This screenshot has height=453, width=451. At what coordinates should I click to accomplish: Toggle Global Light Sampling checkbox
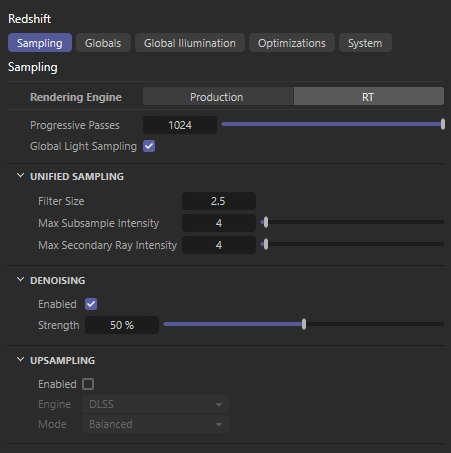149,146
